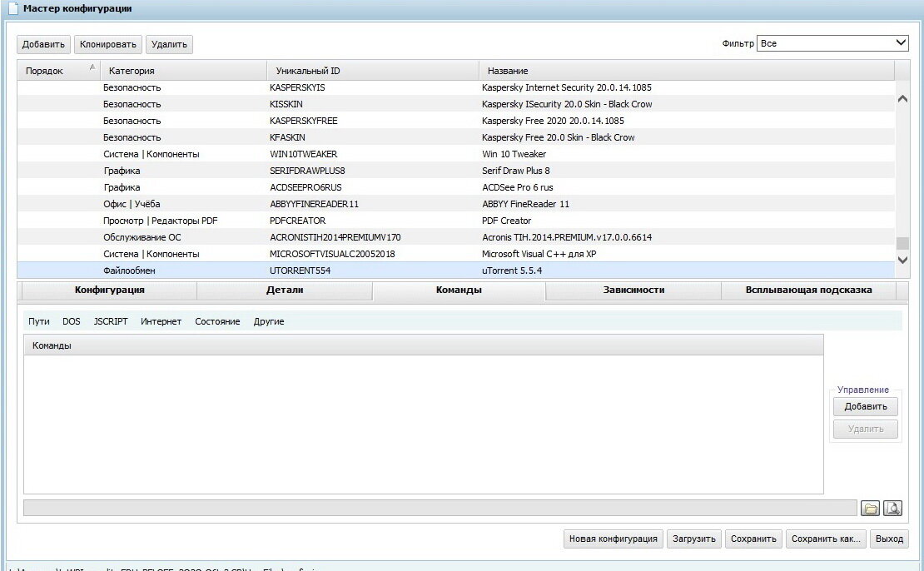This screenshot has height=571, width=924.
Task: Open the Состояние commands menu
Action: [217, 321]
